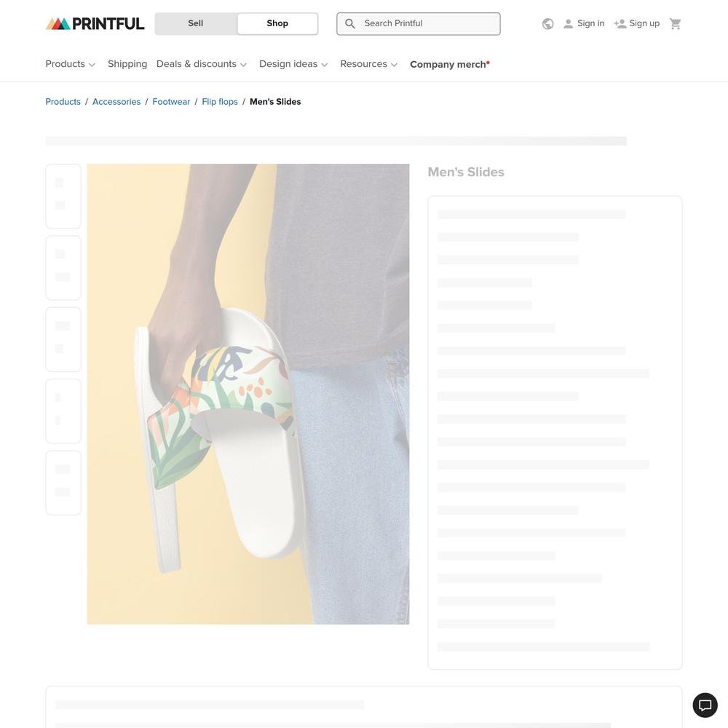This screenshot has height=728, width=728.
Task: Open the live chat bubble icon
Action: pos(705,705)
